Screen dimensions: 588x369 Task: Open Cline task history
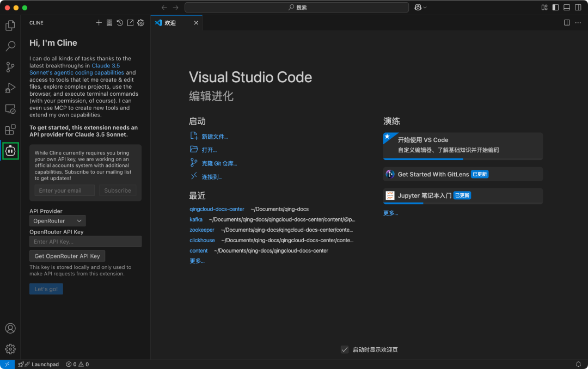click(x=120, y=23)
